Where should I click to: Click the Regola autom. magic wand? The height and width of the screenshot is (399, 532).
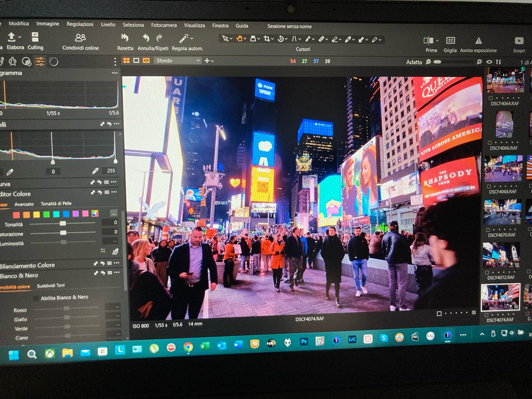[x=183, y=38]
